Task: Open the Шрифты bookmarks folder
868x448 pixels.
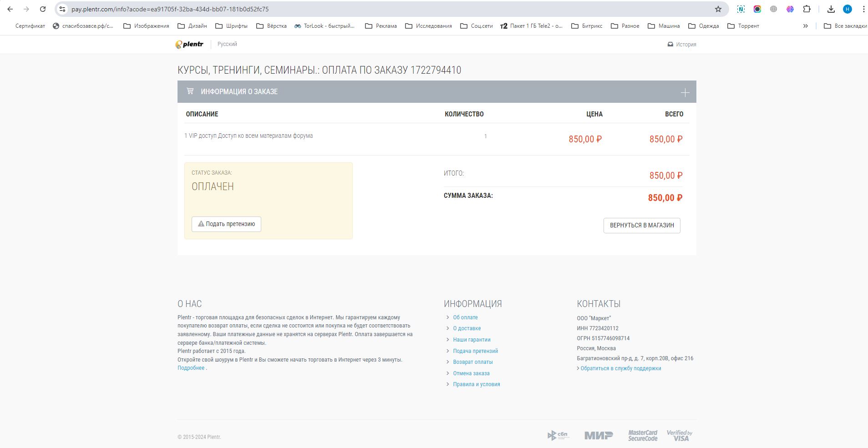Action: (232, 26)
